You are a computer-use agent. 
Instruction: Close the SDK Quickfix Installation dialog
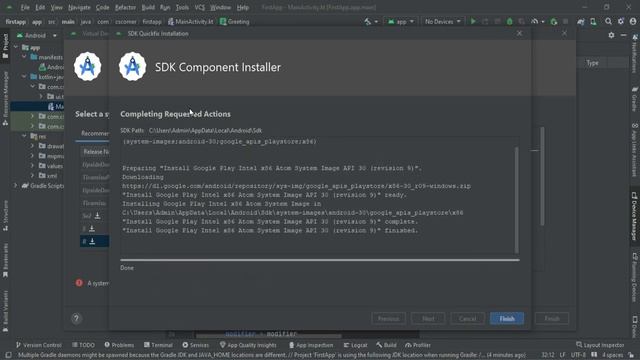coord(519,33)
